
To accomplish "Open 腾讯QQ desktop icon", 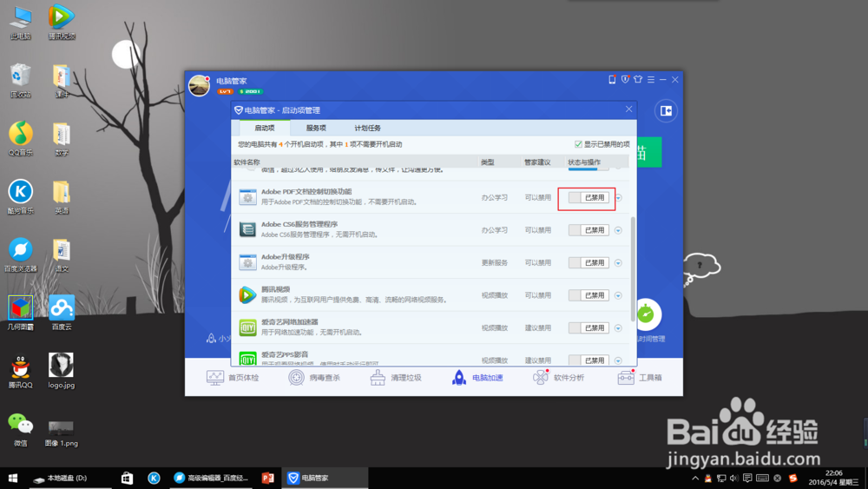I will (21, 371).
